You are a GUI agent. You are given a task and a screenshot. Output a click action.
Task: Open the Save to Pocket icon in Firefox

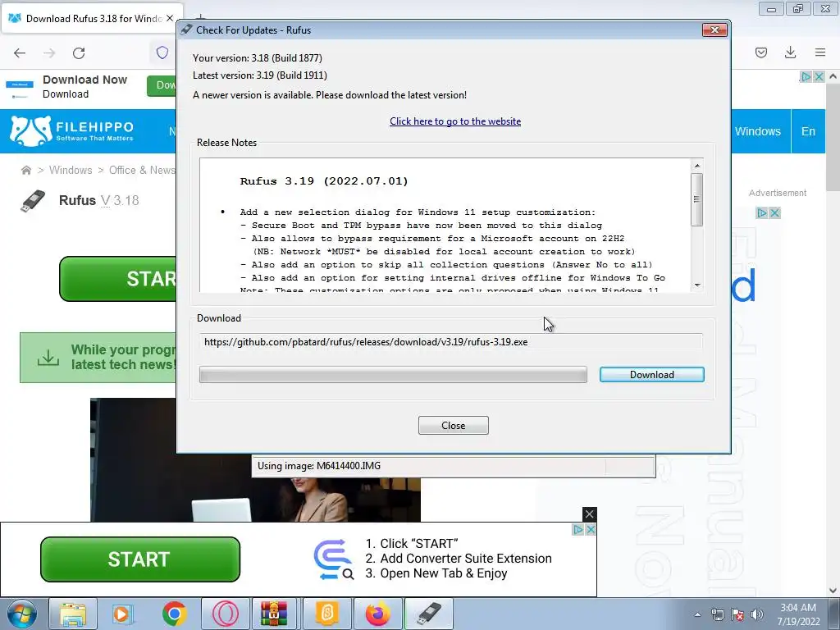click(x=760, y=52)
